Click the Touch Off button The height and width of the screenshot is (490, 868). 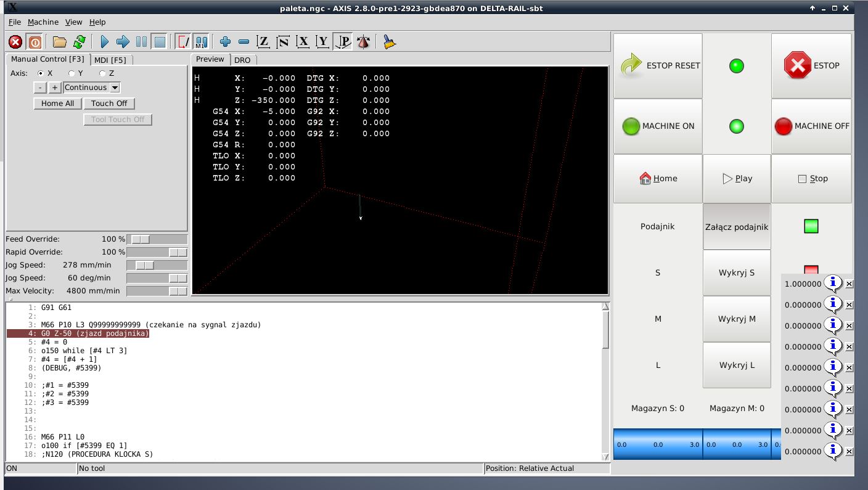(x=109, y=104)
